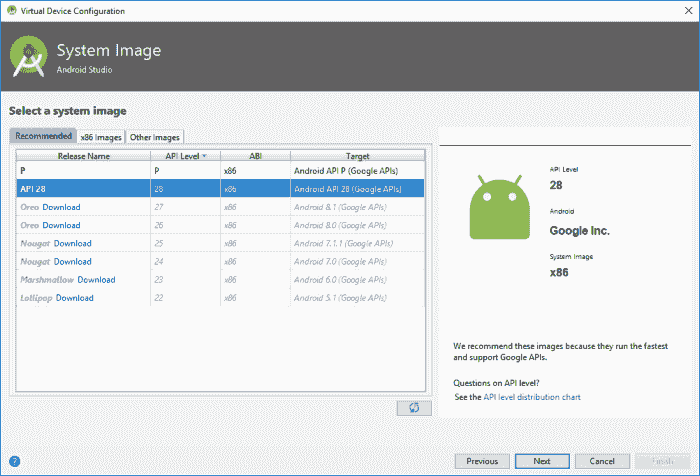Close the Virtual Device Configuration window
Image resolution: width=700 pixels, height=476 pixels.
point(688,10)
